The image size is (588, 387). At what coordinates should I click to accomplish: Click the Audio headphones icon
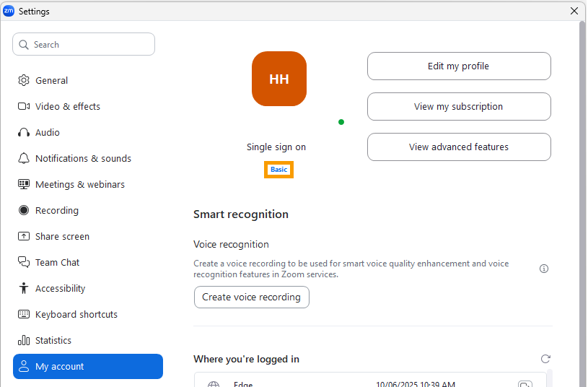coord(24,133)
